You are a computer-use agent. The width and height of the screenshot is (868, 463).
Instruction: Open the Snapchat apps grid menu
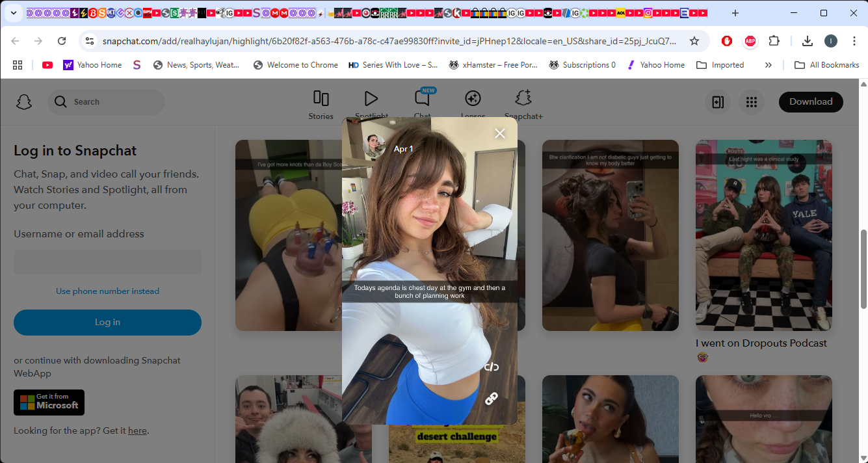(752, 102)
